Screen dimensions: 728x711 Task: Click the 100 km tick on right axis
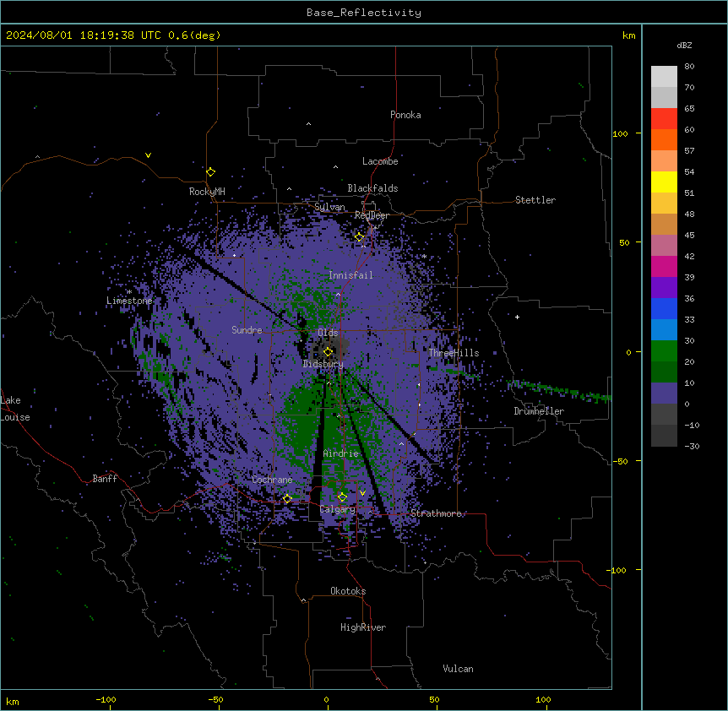pyautogui.click(x=620, y=133)
